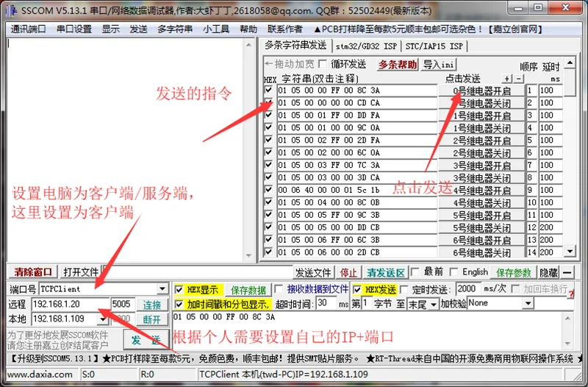The height and width of the screenshot is (387, 588).
Task: Click 导入ini button
Action: [x=439, y=65]
